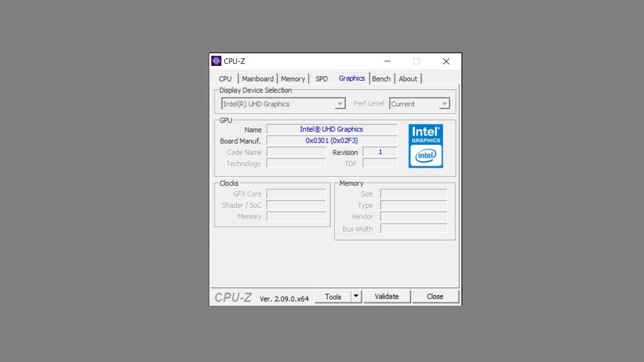644x362 pixels.
Task: Expand the Tools button dropdown arrow
Action: coord(356,297)
